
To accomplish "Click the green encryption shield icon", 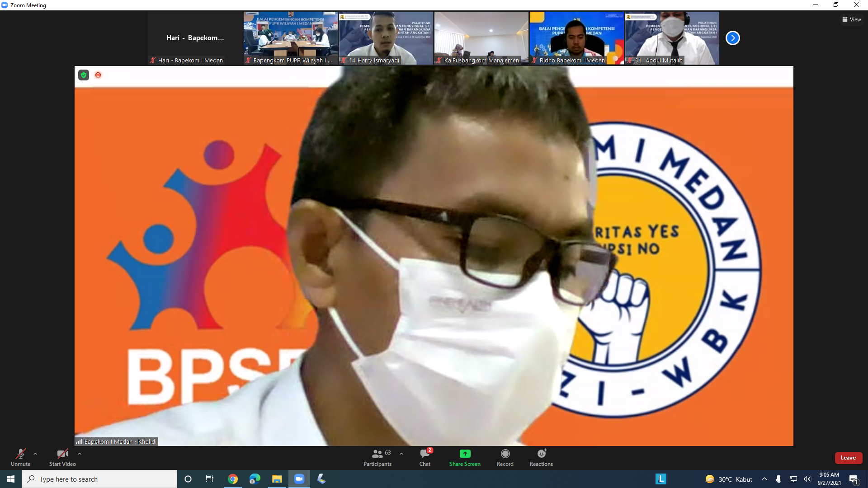I will tap(84, 75).
